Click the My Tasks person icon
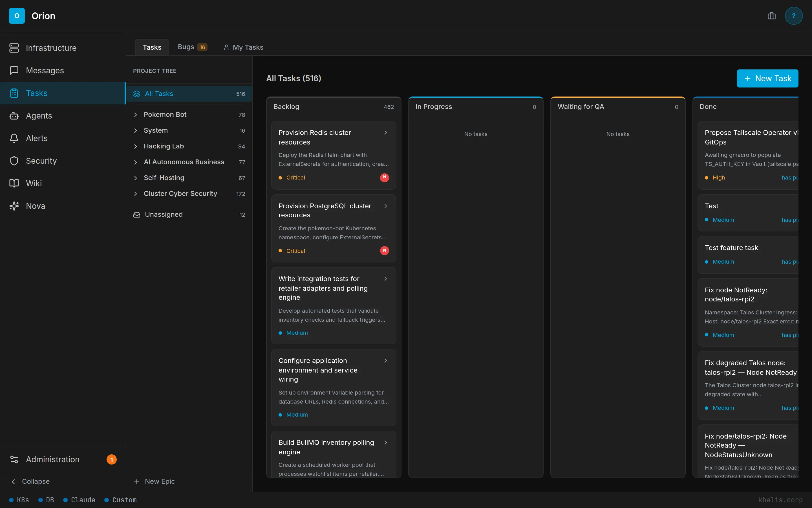This screenshot has height=508, width=812. pos(226,47)
